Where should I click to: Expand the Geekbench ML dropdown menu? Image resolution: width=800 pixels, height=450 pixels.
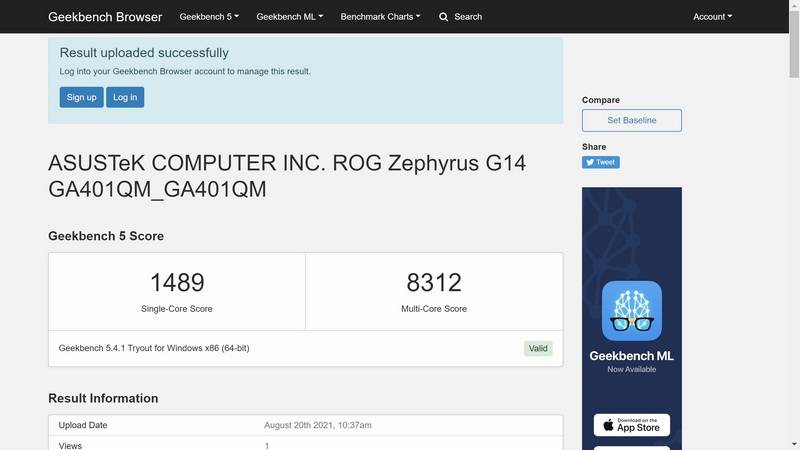[x=290, y=17]
